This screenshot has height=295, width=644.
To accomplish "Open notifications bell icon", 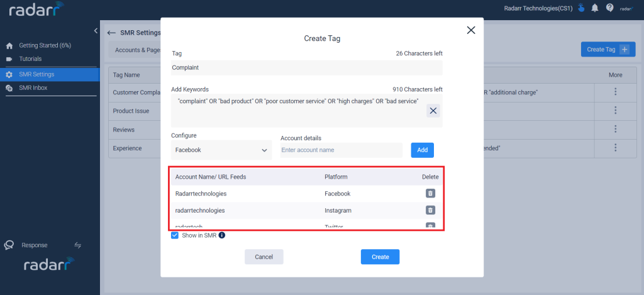I will [x=594, y=8].
